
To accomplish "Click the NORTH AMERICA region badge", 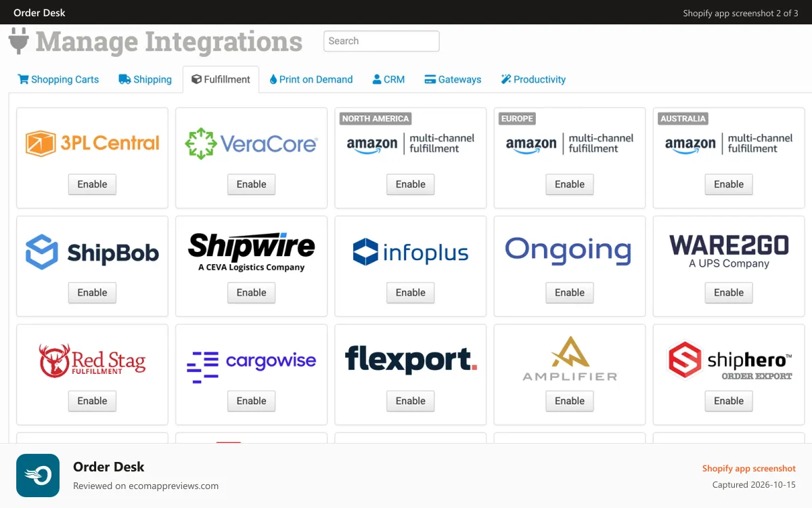I will pos(376,119).
